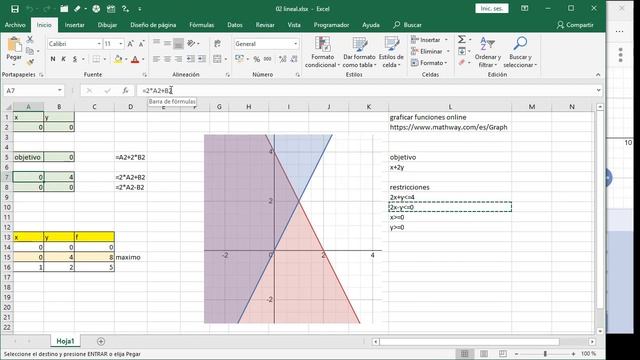The image size is (640, 360).
Task: Switch to the Vista tab
Action: point(294,25)
